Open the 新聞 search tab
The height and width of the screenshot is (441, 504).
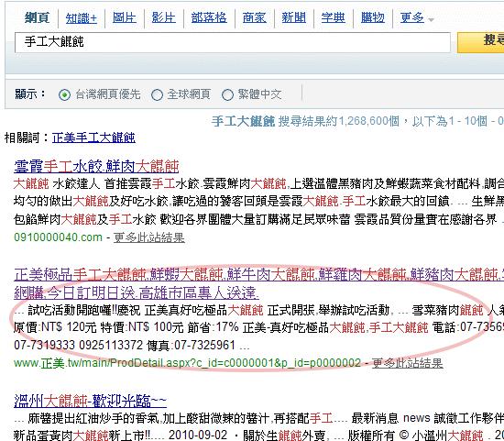(x=294, y=17)
